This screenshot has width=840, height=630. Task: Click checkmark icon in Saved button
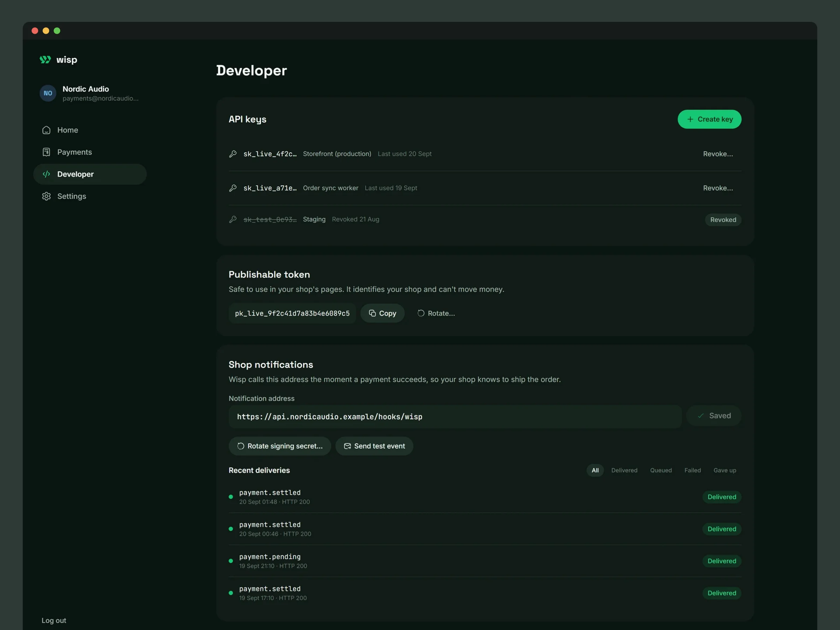click(x=701, y=416)
